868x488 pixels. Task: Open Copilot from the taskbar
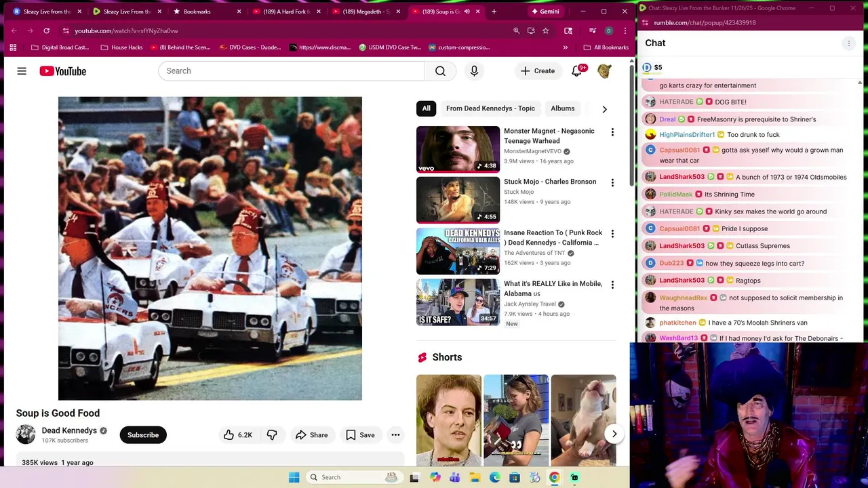pos(435,477)
